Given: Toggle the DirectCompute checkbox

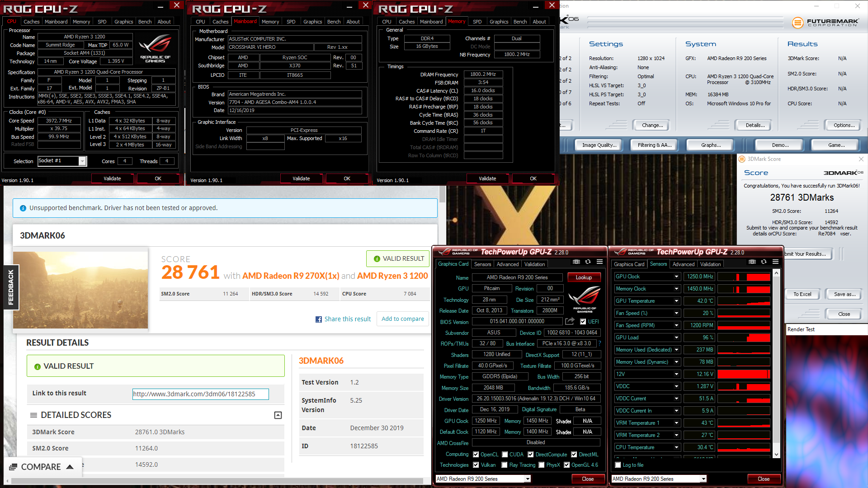Looking at the screenshot, I should pos(531,455).
